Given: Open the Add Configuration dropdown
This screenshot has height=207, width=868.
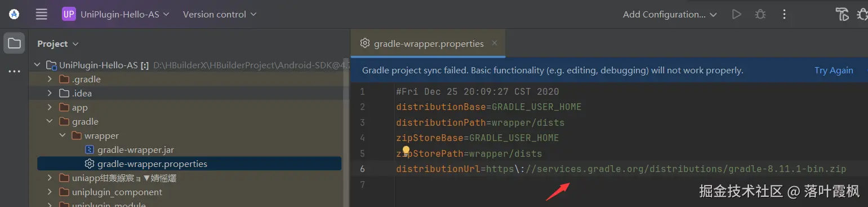Looking at the screenshot, I should click(670, 14).
